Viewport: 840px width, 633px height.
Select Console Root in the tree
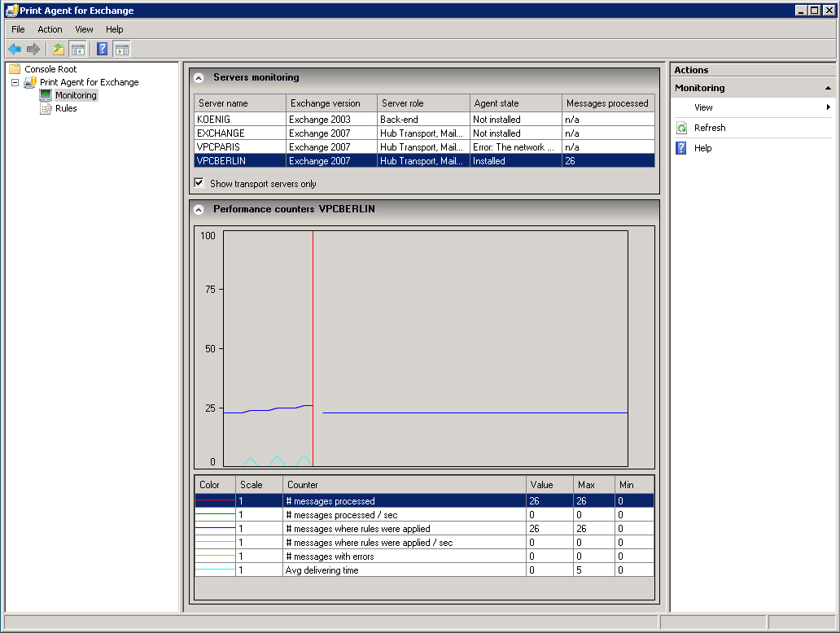(50, 69)
